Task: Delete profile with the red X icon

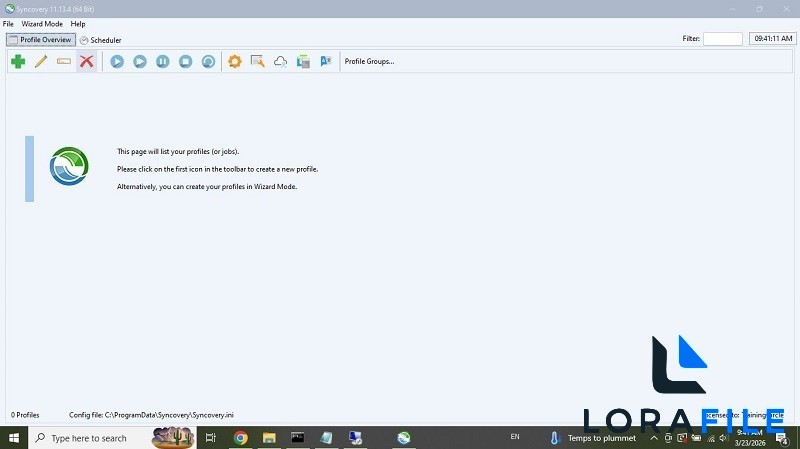Action: click(87, 61)
